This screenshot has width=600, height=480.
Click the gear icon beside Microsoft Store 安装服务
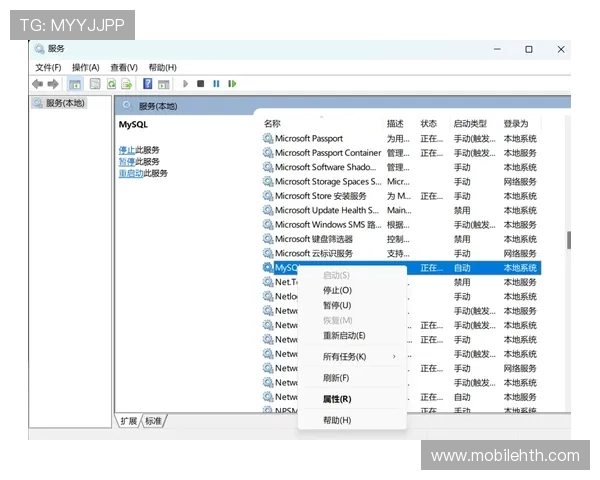pos(268,196)
